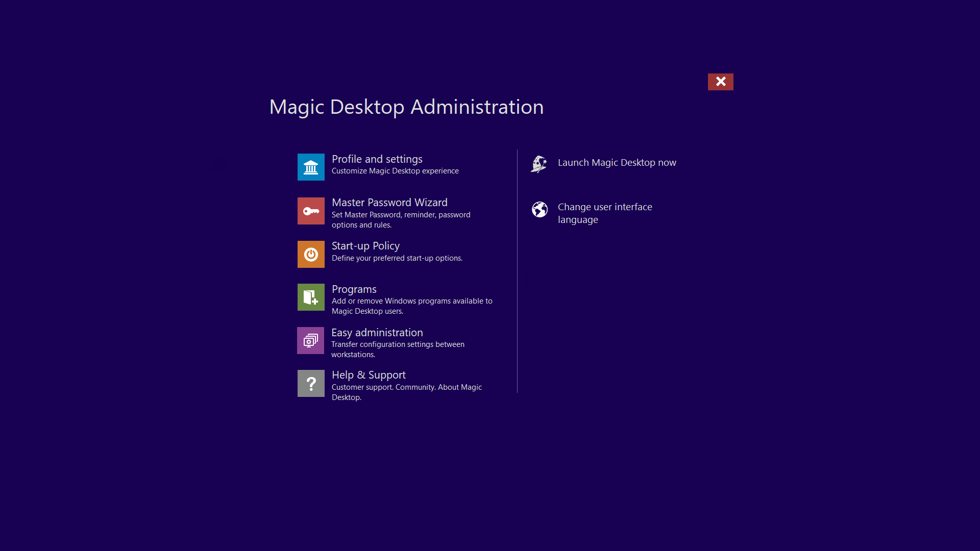The width and height of the screenshot is (980, 551).
Task: Click the Magic Desktop Administration title
Action: 406,107
